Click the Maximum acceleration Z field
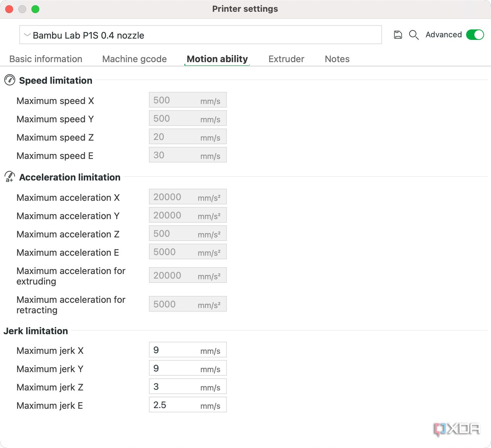491x448 pixels. (188, 233)
